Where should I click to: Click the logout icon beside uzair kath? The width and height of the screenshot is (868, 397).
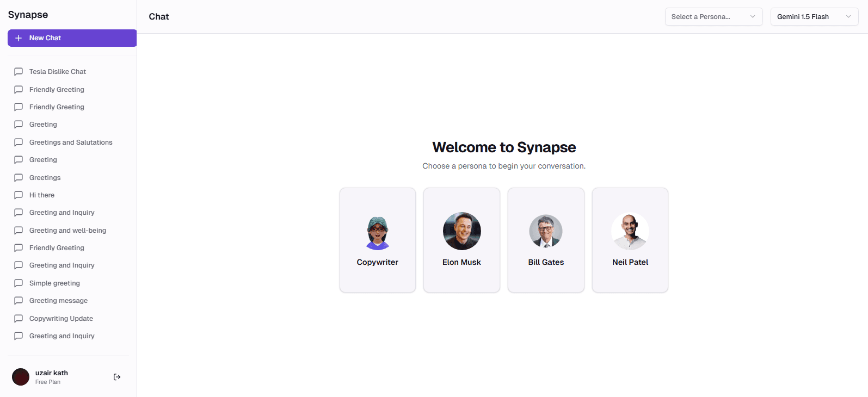click(117, 377)
